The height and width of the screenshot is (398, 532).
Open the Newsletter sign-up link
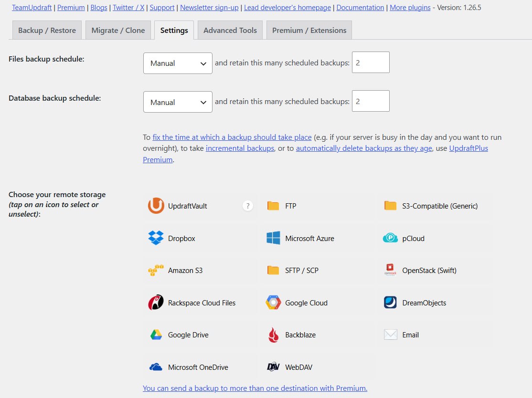point(209,8)
